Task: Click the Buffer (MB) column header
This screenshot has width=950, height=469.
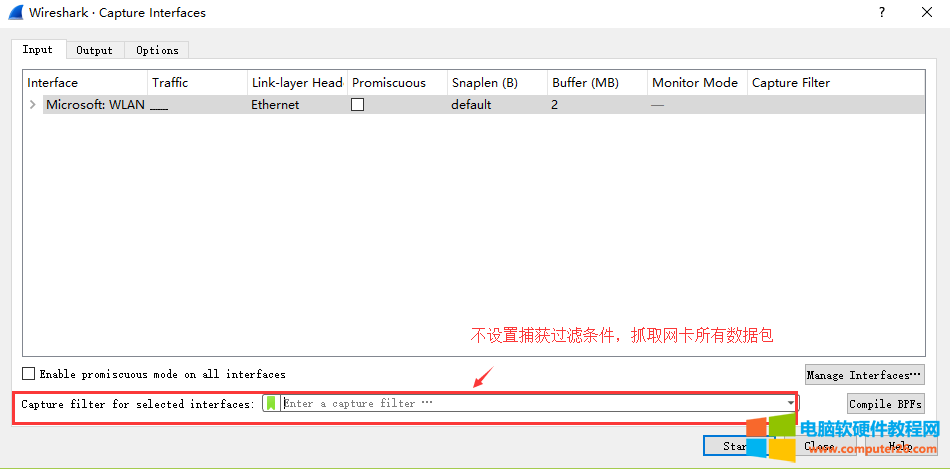Action: (597, 83)
